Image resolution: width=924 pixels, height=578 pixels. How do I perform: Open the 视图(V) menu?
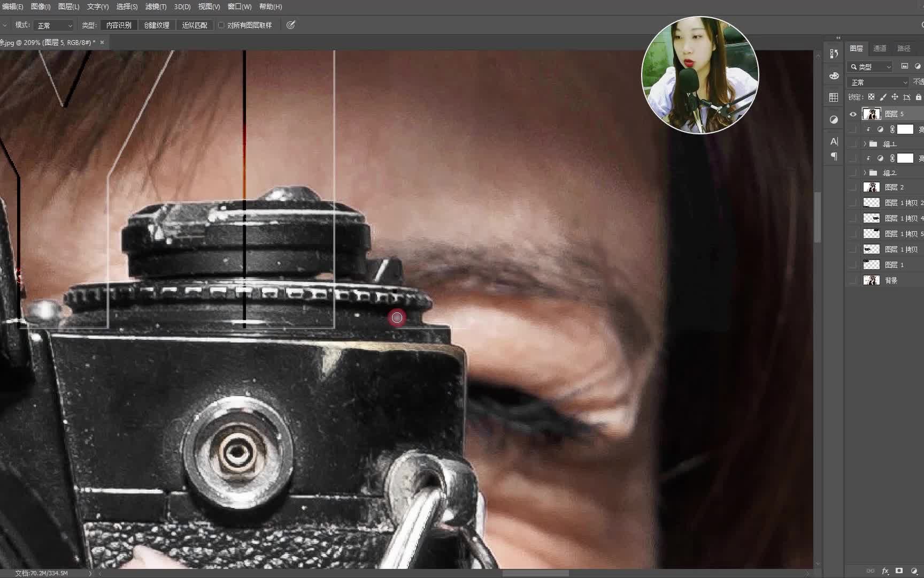coord(209,6)
